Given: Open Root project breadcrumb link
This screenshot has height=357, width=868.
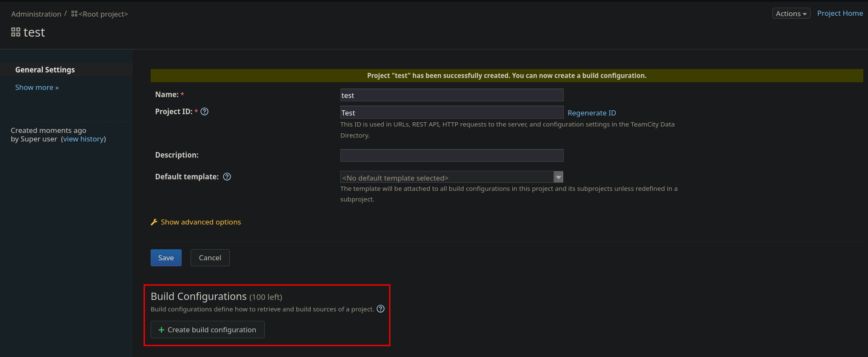Looking at the screenshot, I should [x=103, y=14].
